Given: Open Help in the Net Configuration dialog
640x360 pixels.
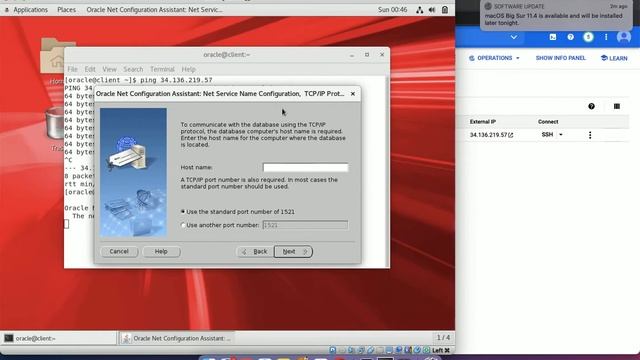Looking at the screenshot, I should pyautogui.click(x=161, y=251).
